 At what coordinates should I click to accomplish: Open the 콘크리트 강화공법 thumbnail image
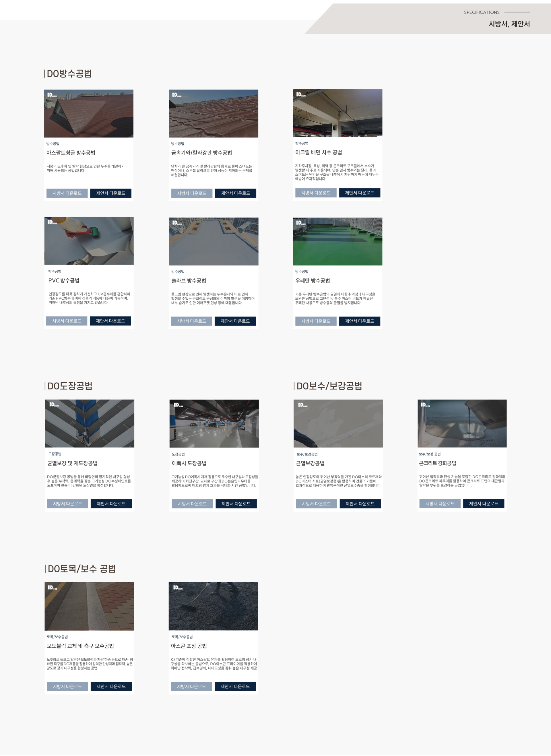pos(462,424)
